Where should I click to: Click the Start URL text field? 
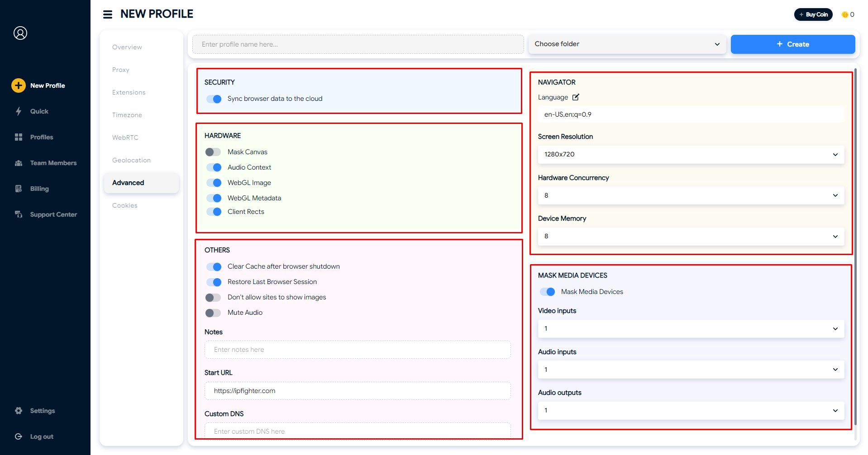pyautogui.click(x=358, y=391)
